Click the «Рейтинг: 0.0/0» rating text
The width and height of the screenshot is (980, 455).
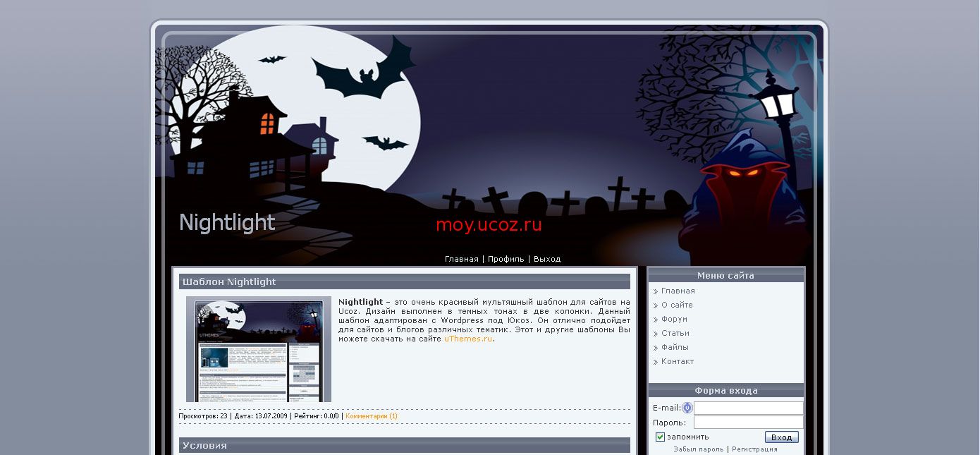[317, 416]
